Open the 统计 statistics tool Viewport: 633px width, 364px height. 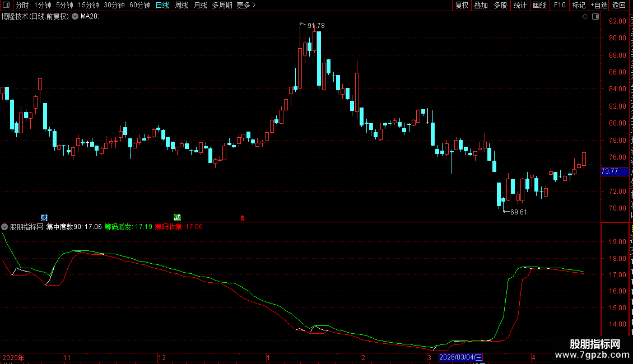[x=519, y=5]
